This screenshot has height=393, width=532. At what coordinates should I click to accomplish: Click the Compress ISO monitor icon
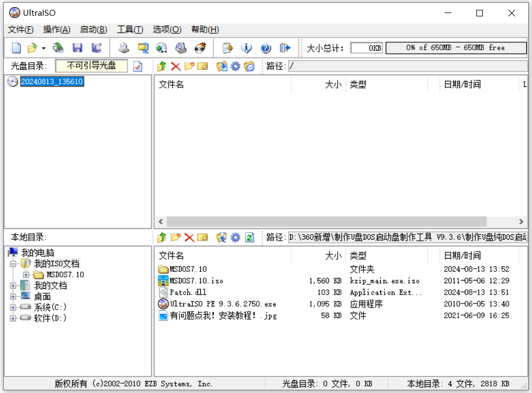click(143, 48)
